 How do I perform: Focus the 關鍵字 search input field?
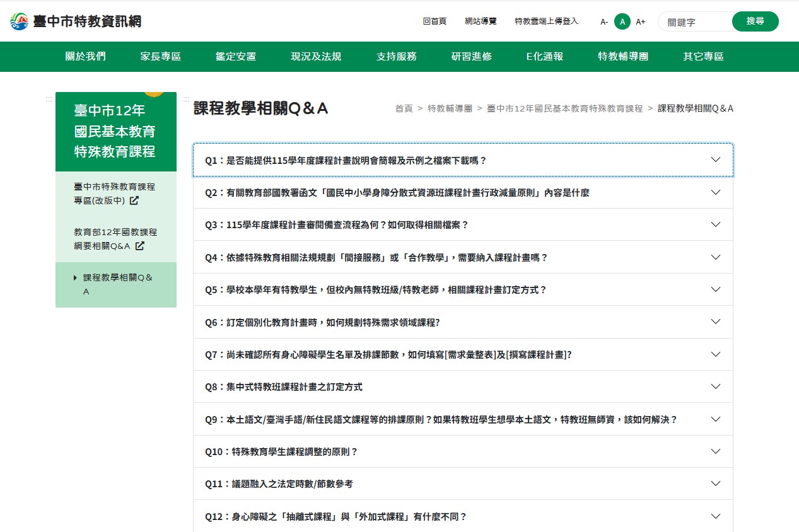[696, 21]
